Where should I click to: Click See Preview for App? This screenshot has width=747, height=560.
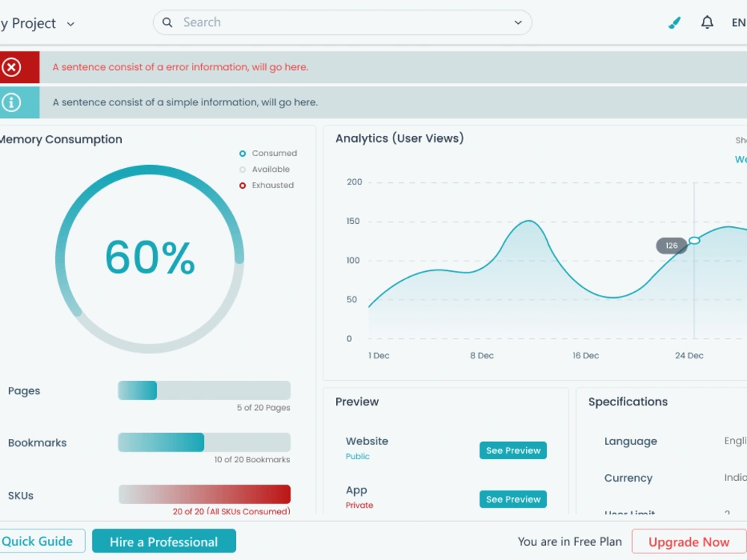513,499
